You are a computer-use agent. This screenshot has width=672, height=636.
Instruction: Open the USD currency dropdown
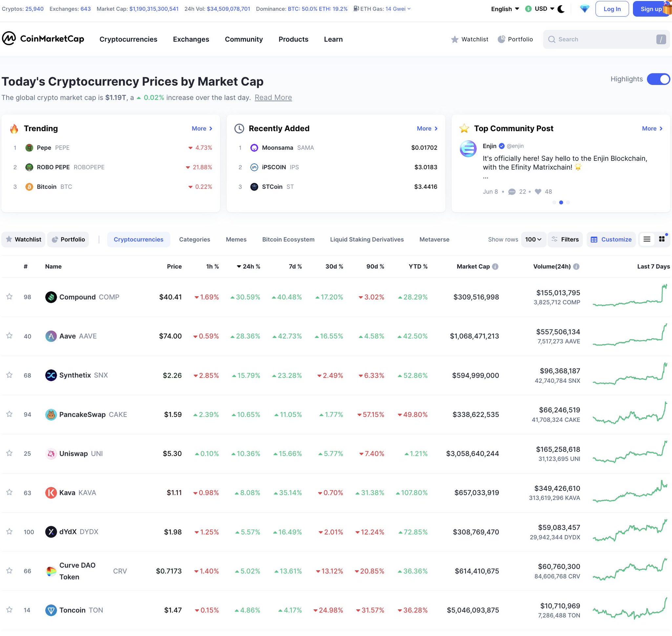tap(539, 9)
